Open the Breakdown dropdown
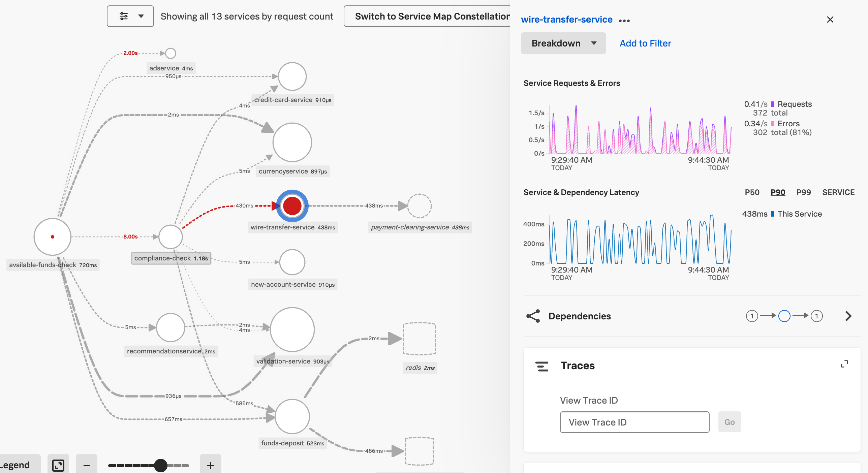Screen dimensions: 868x473 (563, 43)
